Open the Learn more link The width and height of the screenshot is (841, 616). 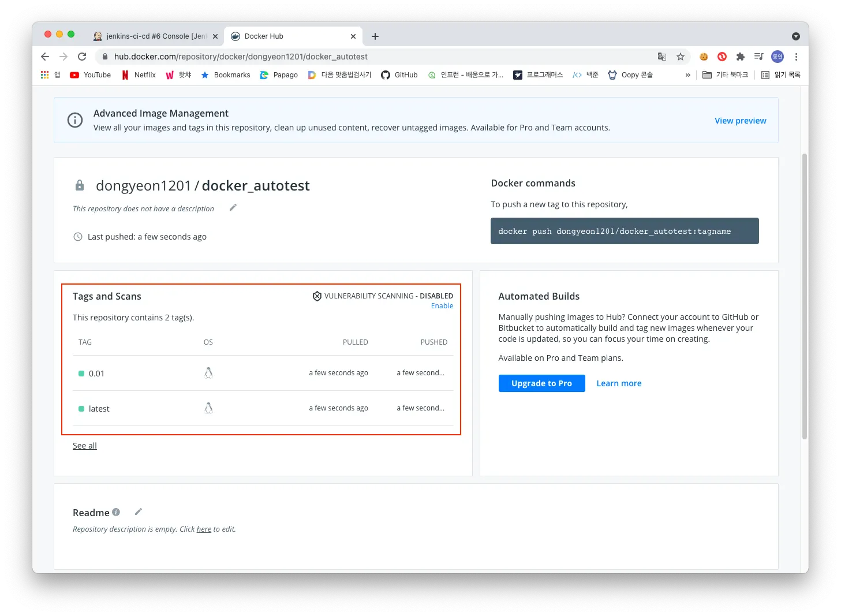(619, 383)
